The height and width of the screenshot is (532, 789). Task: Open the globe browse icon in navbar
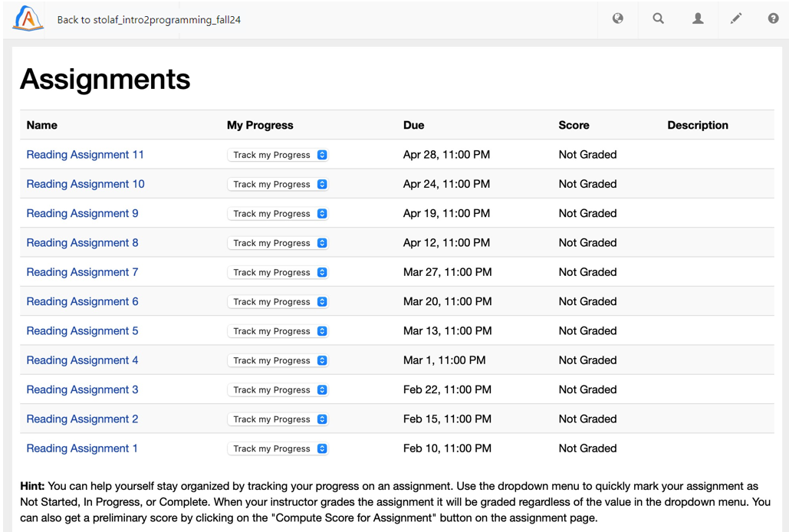point(617,18)
